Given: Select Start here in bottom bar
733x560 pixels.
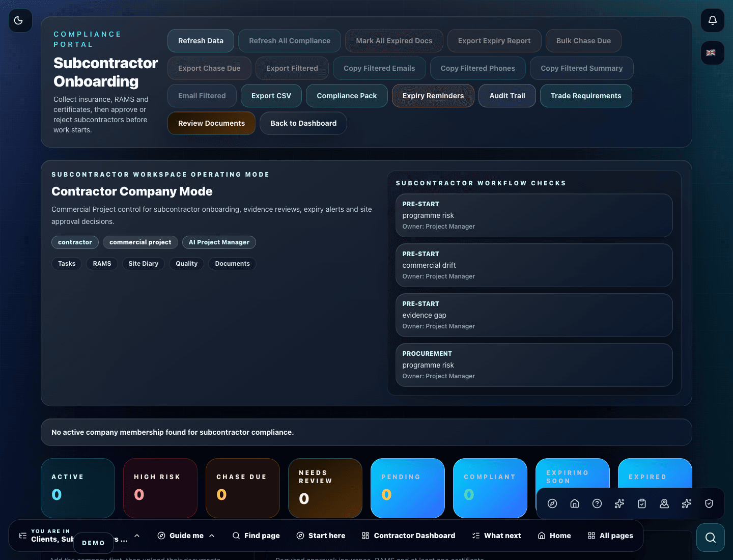Looking at the screenshot, I should (x=321, y=536).
